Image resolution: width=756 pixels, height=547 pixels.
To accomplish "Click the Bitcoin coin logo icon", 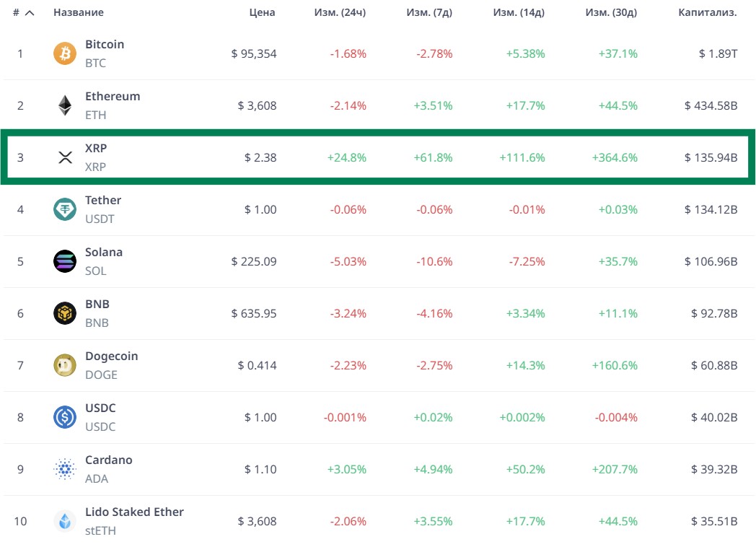I will [65, 53].
